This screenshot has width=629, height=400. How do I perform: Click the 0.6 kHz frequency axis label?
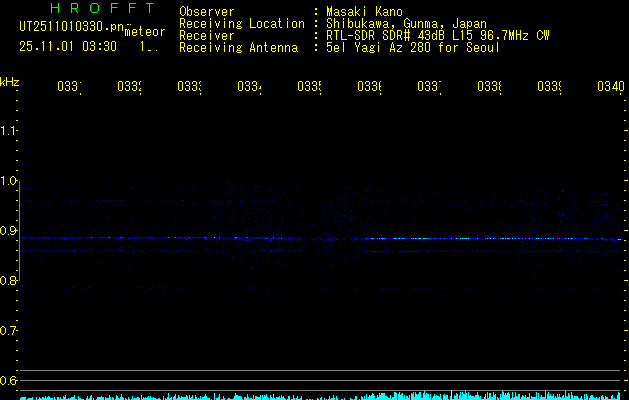point(8,380)
